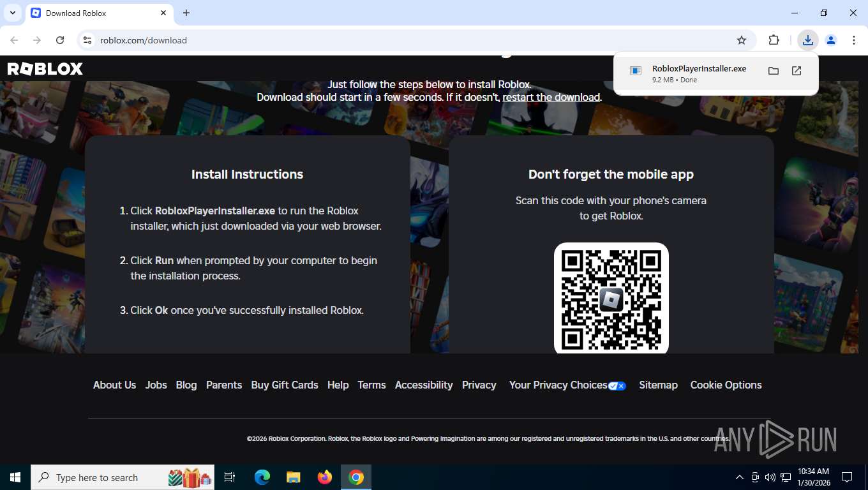Open Jobs footer link

pos(156,385)
